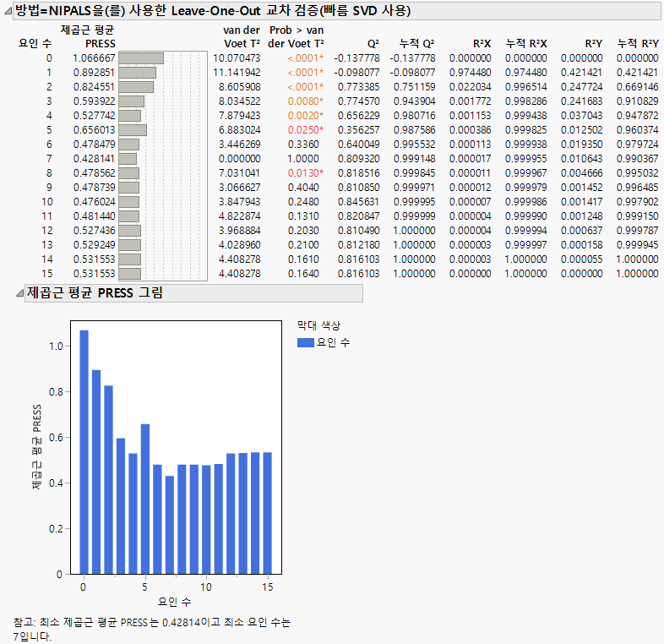Click the van der Voet value 11.141942
Image resolution: width=664 pixels, height=644 pixels.
[237, 73]
